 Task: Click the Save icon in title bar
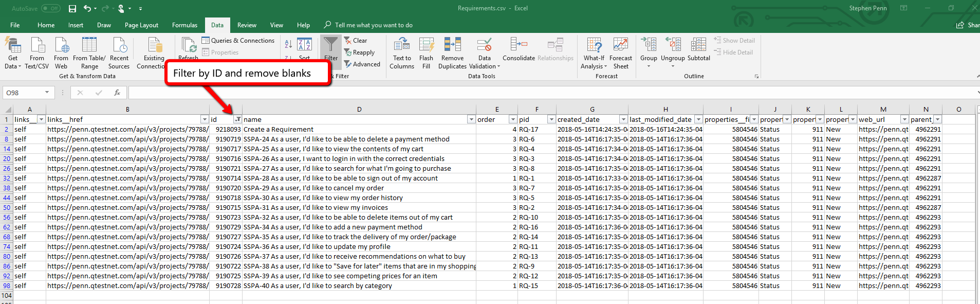click(72, 8)
